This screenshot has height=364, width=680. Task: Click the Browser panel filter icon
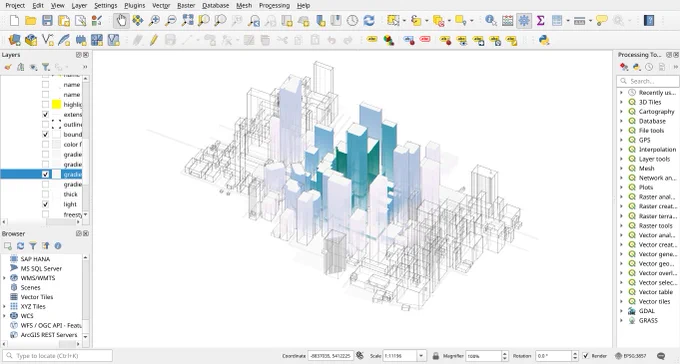point(33,246)
